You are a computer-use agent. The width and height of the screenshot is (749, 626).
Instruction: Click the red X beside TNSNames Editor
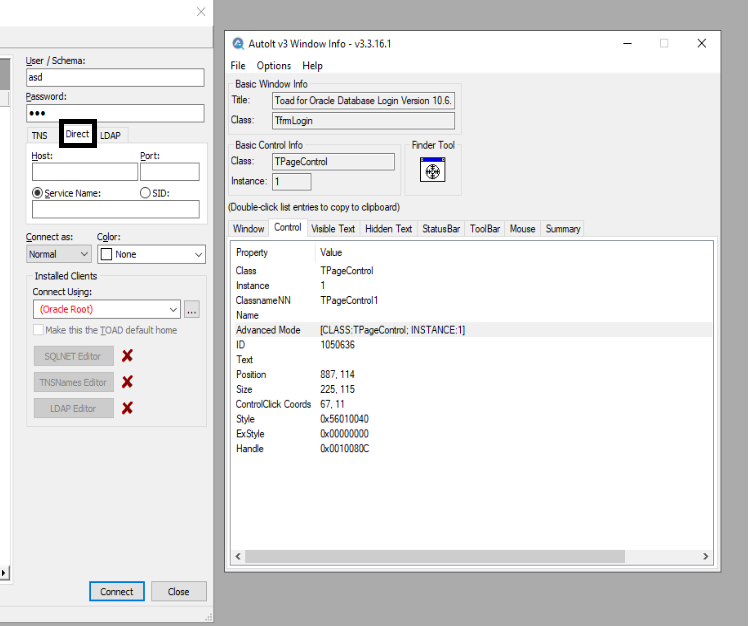pos(127,382)
